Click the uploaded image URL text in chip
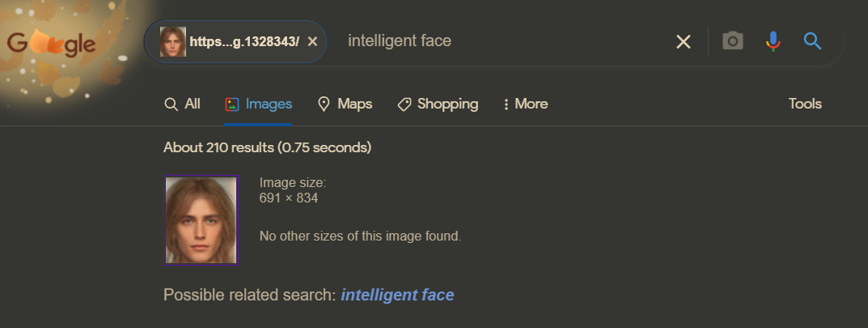The width and height of the screenshot is (868, 328). [x=244, y=41]
